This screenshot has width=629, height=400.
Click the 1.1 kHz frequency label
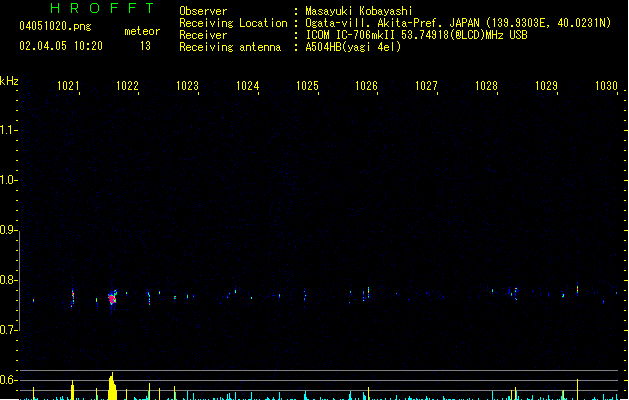pyautogui.click(x=8, y=130)
